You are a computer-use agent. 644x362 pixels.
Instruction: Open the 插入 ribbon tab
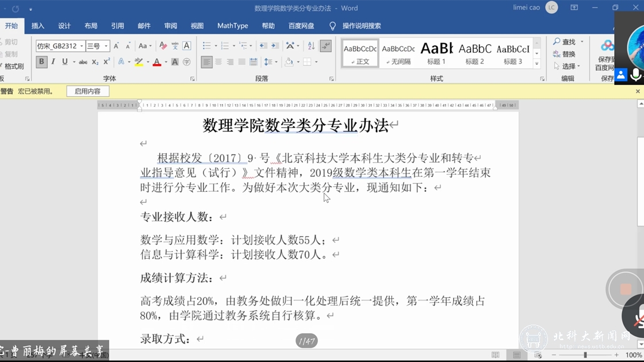[38, 26]
